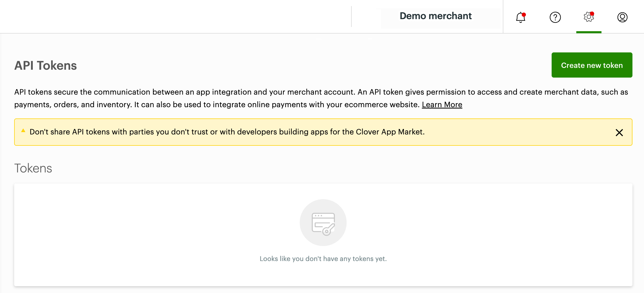This screenshot has height=293, width=644.
Task: Click the red badge on the bell
Action: (524, 14)
